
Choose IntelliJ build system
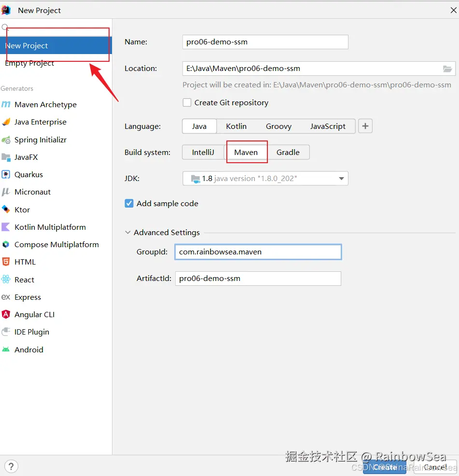click(203, 153)
